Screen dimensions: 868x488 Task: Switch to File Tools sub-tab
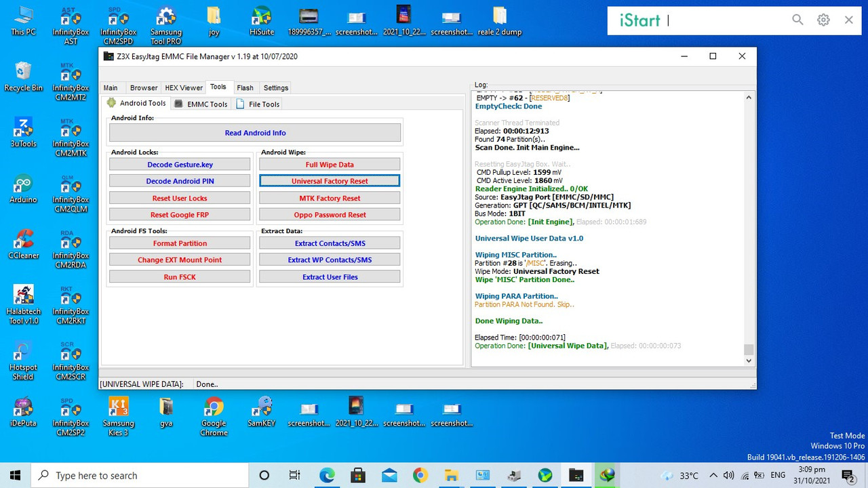pyautogui.click(x=258, y=104)
